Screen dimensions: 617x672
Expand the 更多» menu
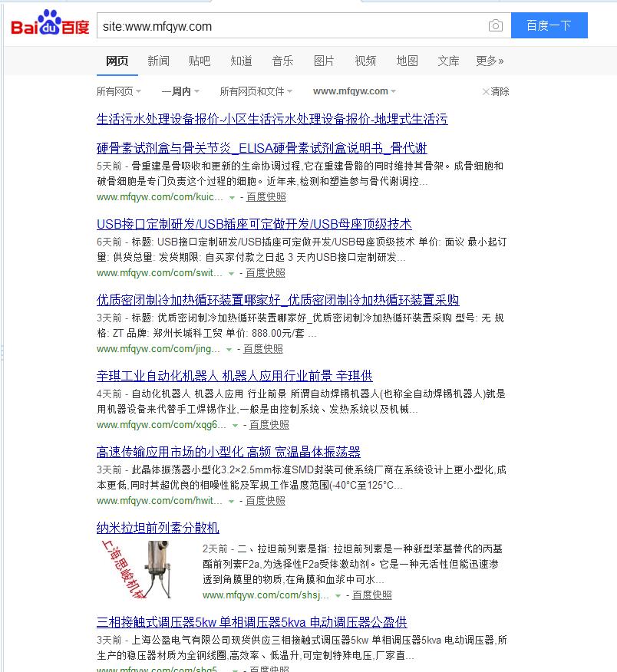tap(490, 61)
